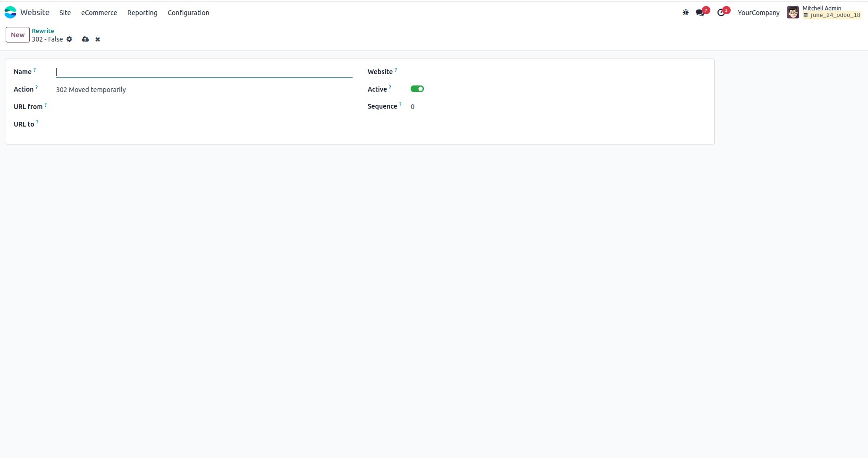Screen dimensions: 868x458
Task: Open the Configuration menu
Action: 188,13
